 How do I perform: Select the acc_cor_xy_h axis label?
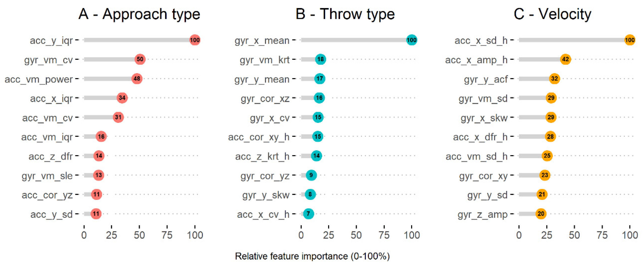pos(259,137)
